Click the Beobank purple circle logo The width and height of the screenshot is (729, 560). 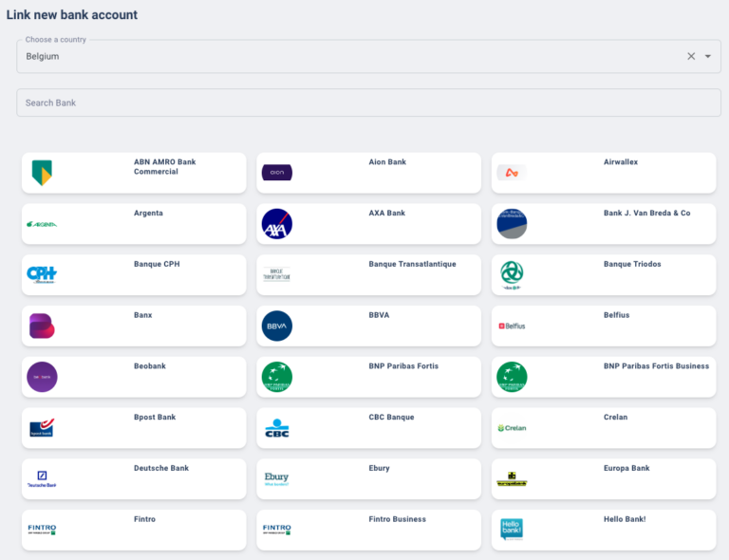click(42, 377)
